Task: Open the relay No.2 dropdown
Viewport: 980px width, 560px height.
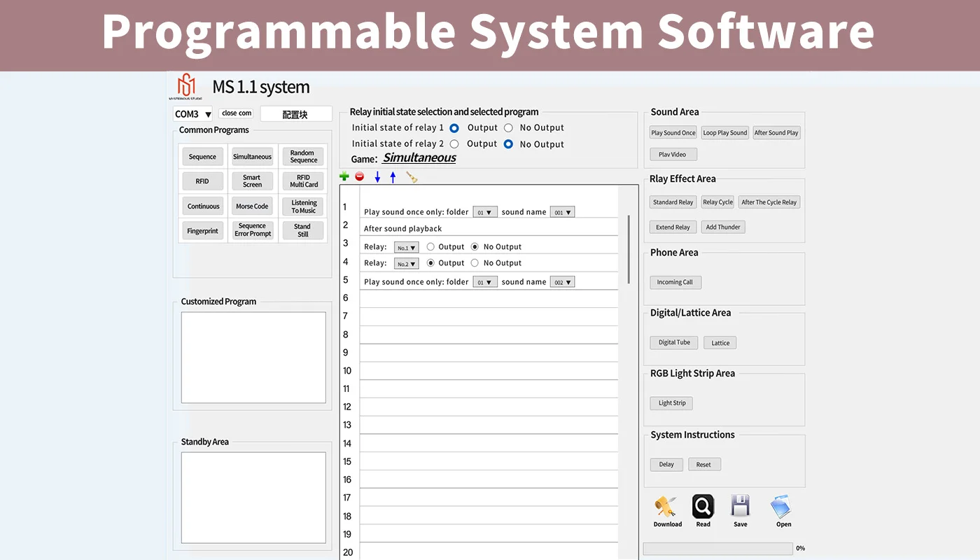Action: 407,264
